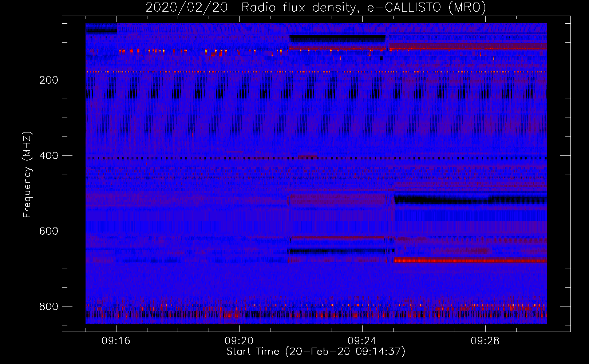The height and width of the screenshot is (364, 589).
Task: Click the 200 frequency tick label
Action: (49, 80)
